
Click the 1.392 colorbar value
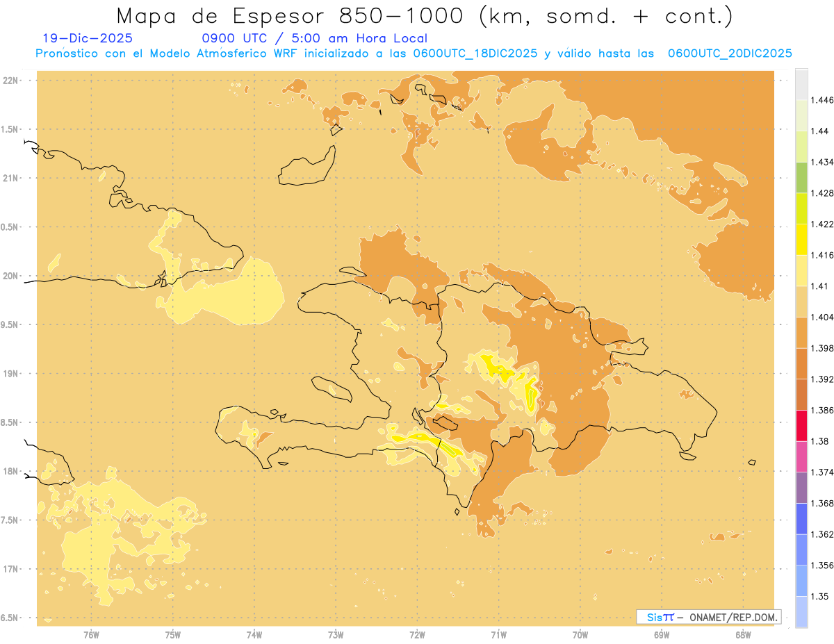click(x=822, y=379)
